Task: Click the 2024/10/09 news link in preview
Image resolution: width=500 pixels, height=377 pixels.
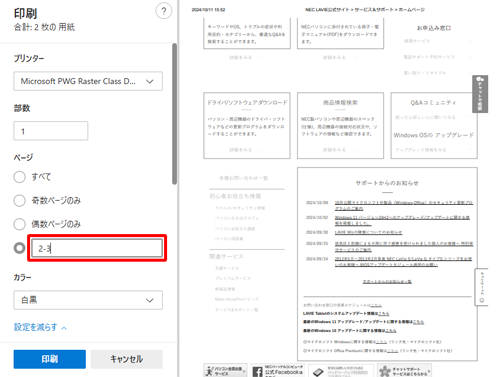Action: (x=404, y=205)
